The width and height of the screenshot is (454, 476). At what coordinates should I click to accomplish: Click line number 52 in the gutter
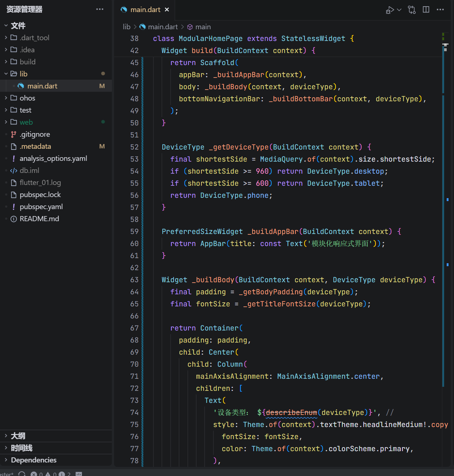click(x=135, y=147)
